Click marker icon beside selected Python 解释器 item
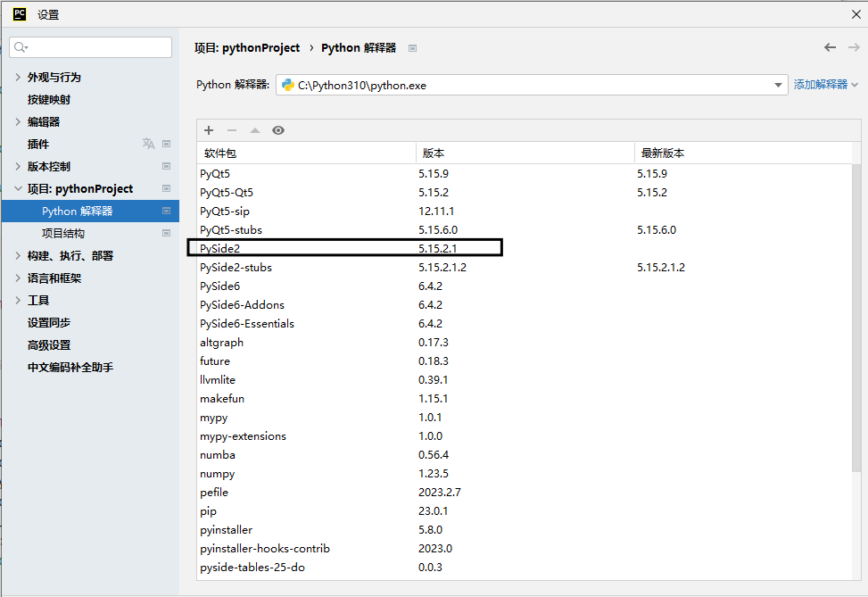The width and height of the screenshot is (868, 597). tap(166, 211)
